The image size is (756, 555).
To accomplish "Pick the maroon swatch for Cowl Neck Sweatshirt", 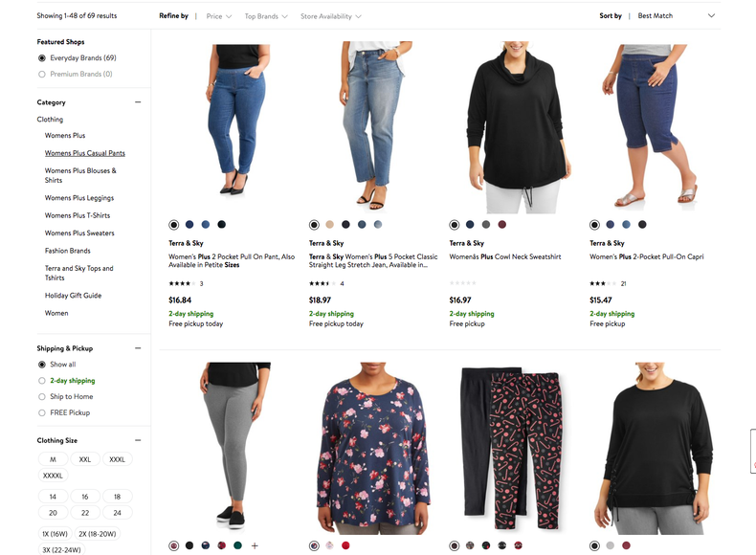I will pos(502,225).
